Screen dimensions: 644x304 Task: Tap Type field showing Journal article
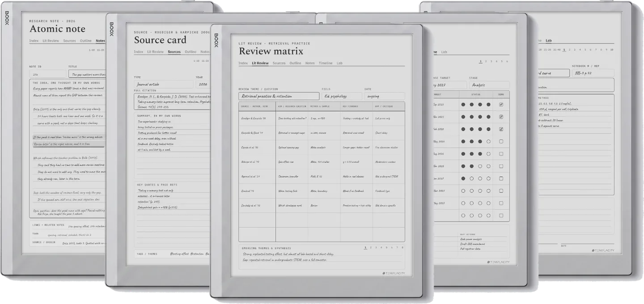(164, 84)
